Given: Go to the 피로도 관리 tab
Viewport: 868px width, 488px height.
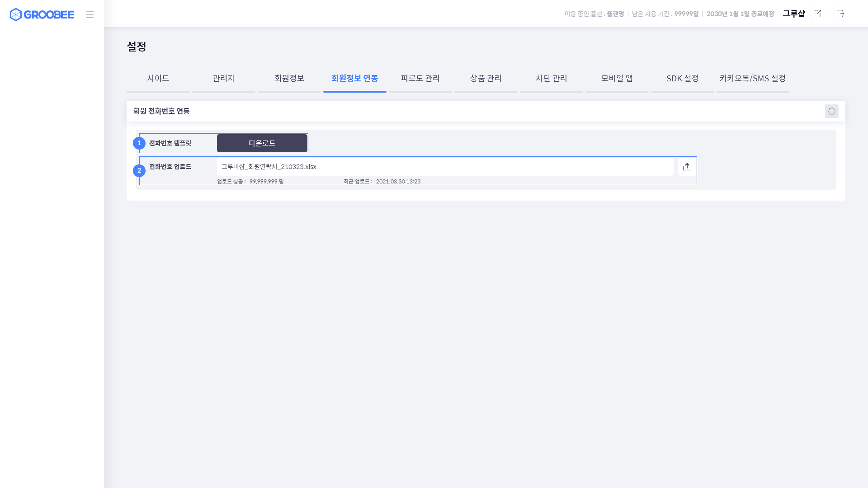Looking at the screenshot, I should (420, 79).
